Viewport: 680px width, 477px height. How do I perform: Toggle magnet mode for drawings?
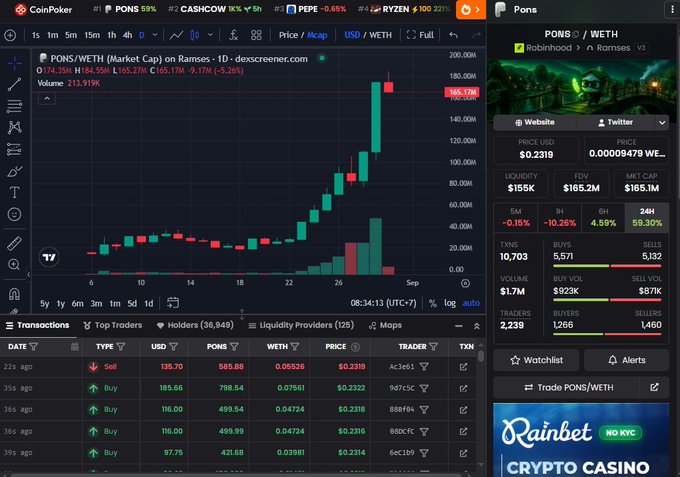14,294
